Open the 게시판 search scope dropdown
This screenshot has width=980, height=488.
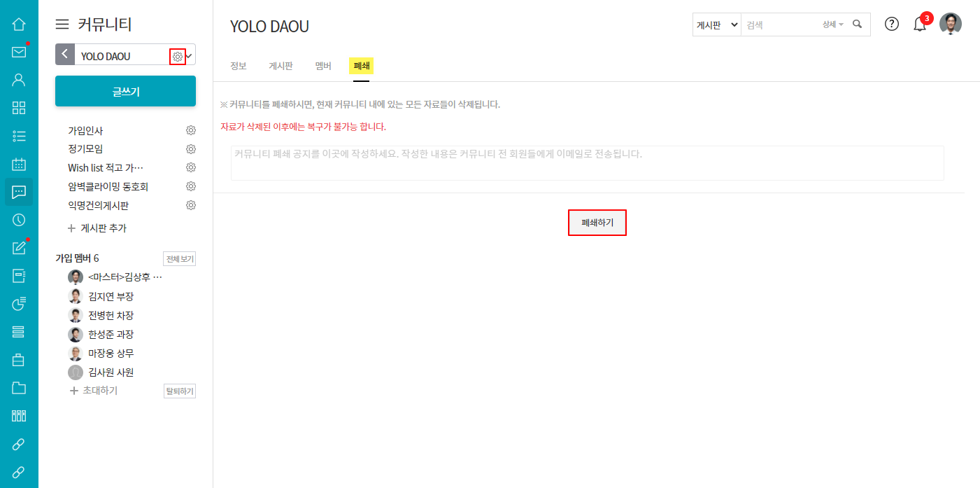[x=717, y=25]
